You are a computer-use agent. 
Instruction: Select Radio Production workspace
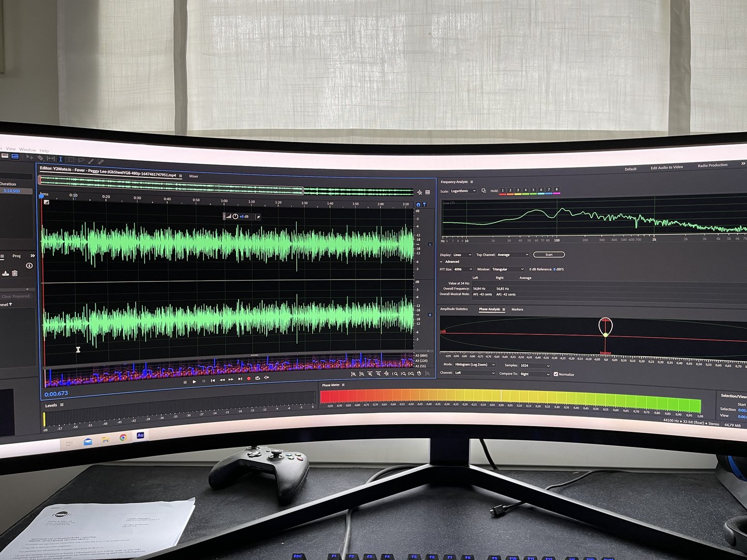pos(712,165)
